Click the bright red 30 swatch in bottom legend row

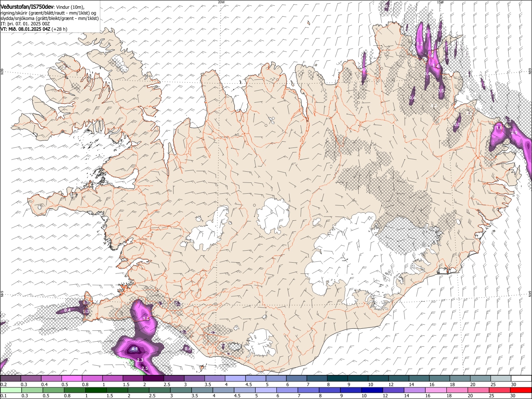[521, 390]
